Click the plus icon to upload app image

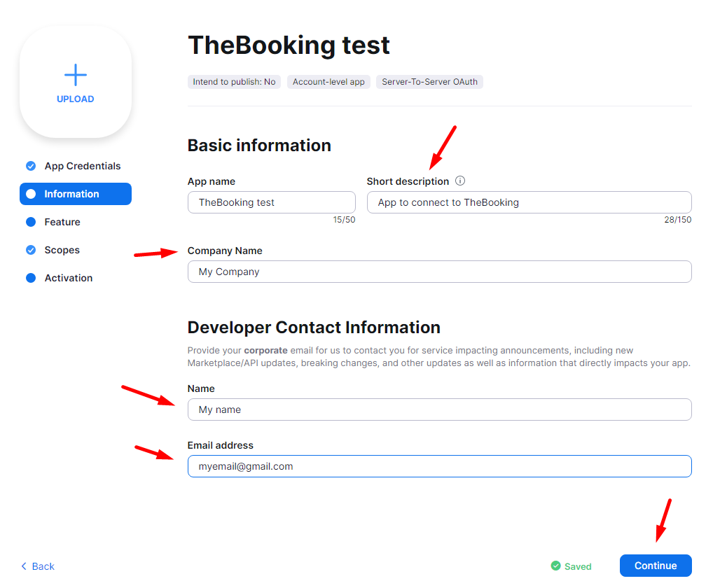[76, 75]
